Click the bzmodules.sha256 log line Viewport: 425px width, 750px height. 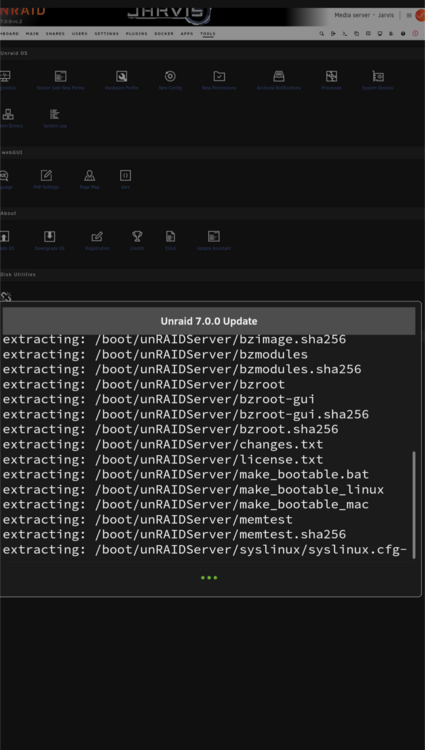182,369
